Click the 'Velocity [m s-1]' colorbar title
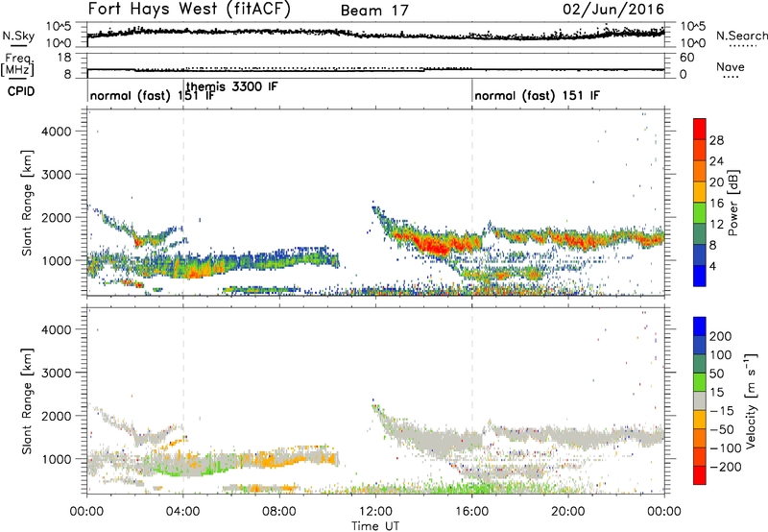The image size is (768, 532). click(x=750, y=400)
